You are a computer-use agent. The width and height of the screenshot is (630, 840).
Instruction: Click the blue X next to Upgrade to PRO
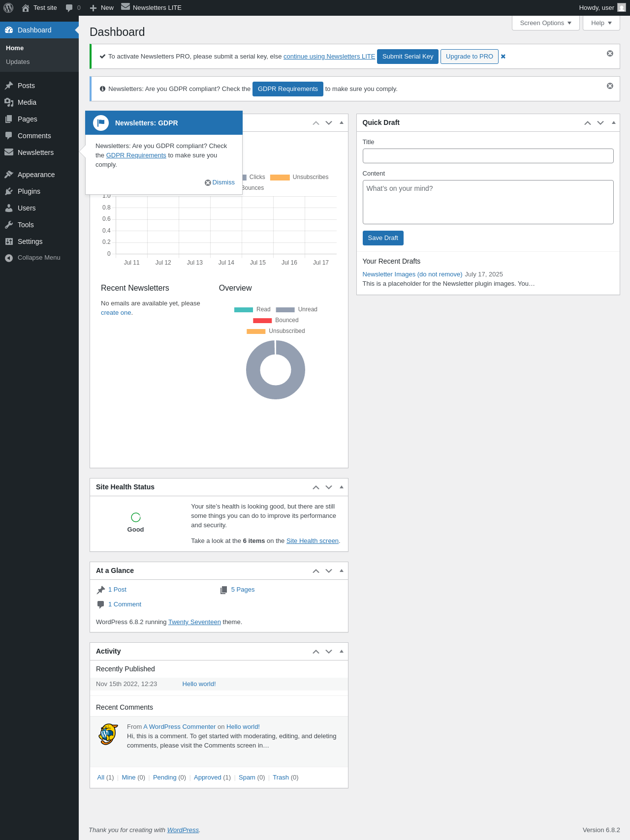[x=503, y=57]
